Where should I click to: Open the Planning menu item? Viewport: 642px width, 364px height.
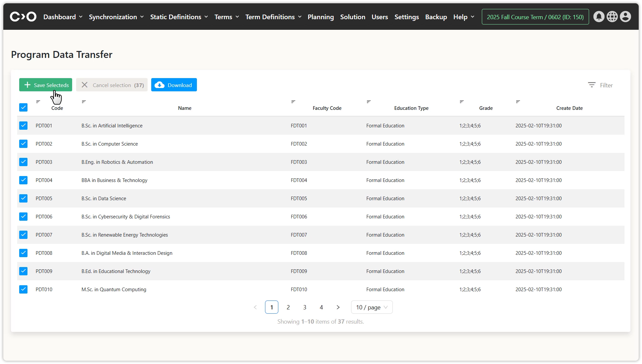[x=320, y=17]
